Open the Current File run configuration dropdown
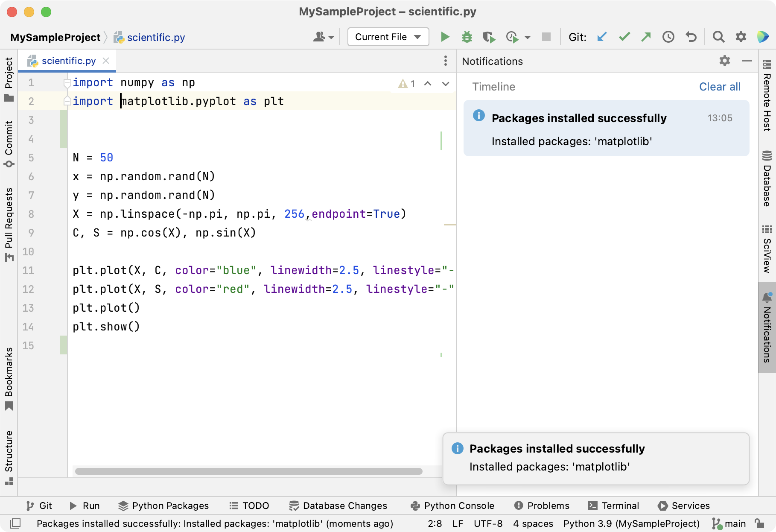The image size is (776, 532). click(387, 37)
